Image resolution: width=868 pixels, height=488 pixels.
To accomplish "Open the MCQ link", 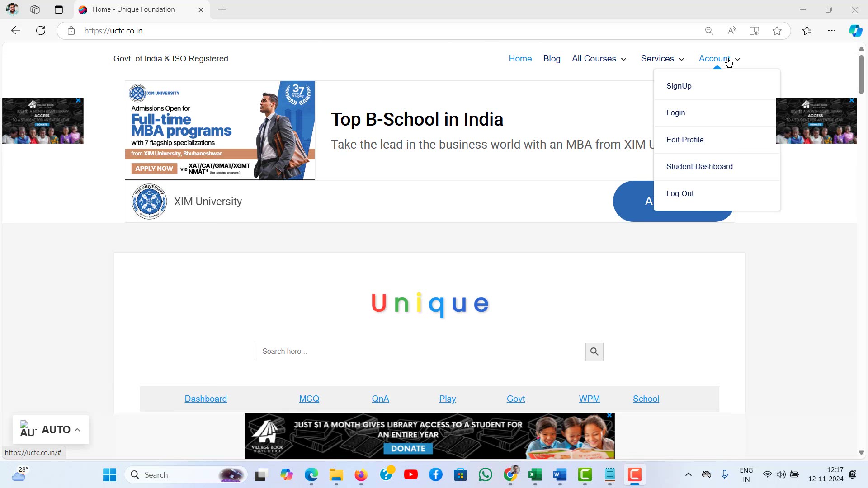I will (x=309, y=399).
